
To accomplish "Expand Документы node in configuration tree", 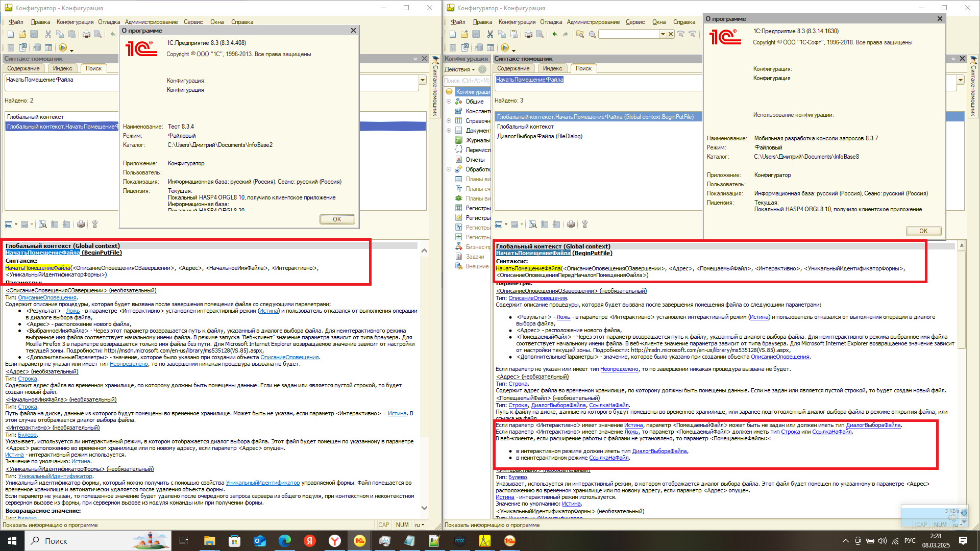I will [x=449, y=131].
